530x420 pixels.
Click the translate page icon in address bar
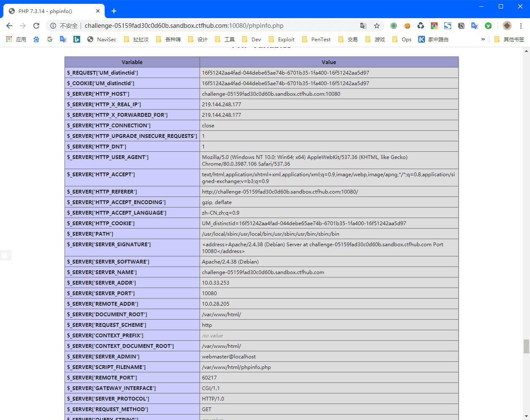click(x=363, y=26)
